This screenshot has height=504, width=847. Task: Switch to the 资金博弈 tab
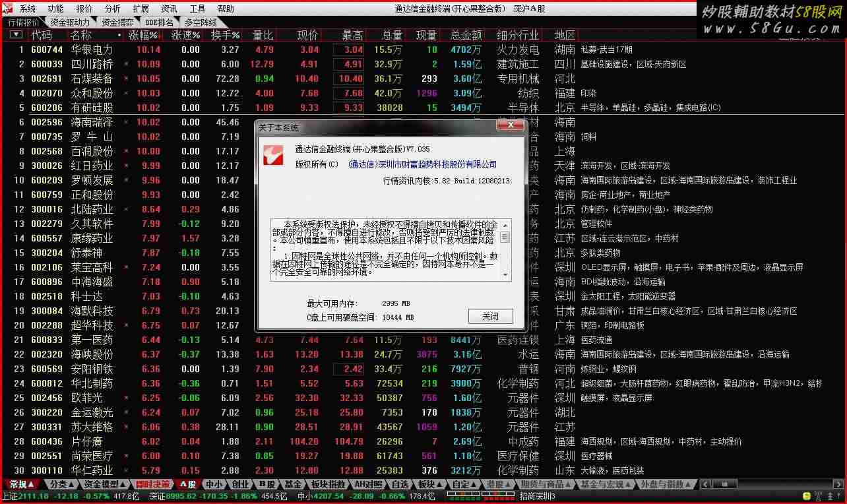tap(117, 22)
